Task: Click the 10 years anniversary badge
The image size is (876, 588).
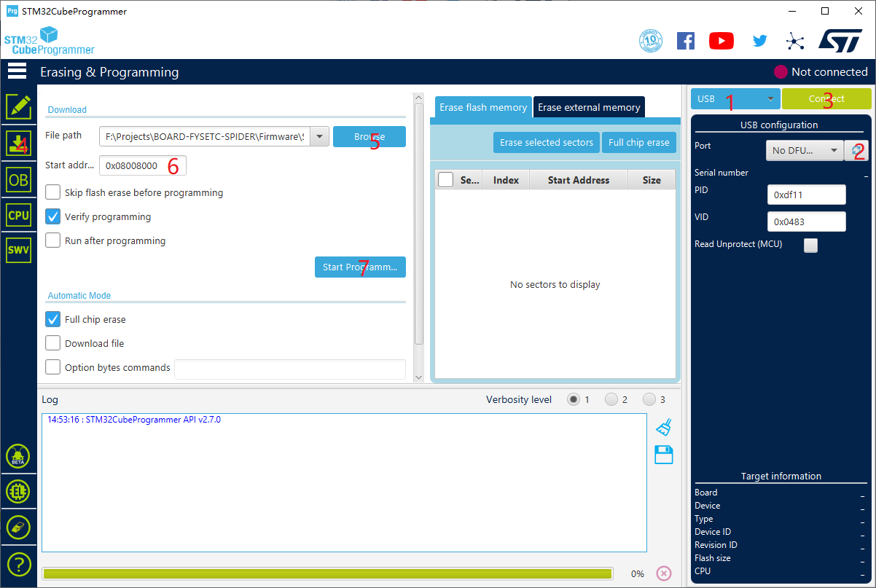Action: point(650,41)
